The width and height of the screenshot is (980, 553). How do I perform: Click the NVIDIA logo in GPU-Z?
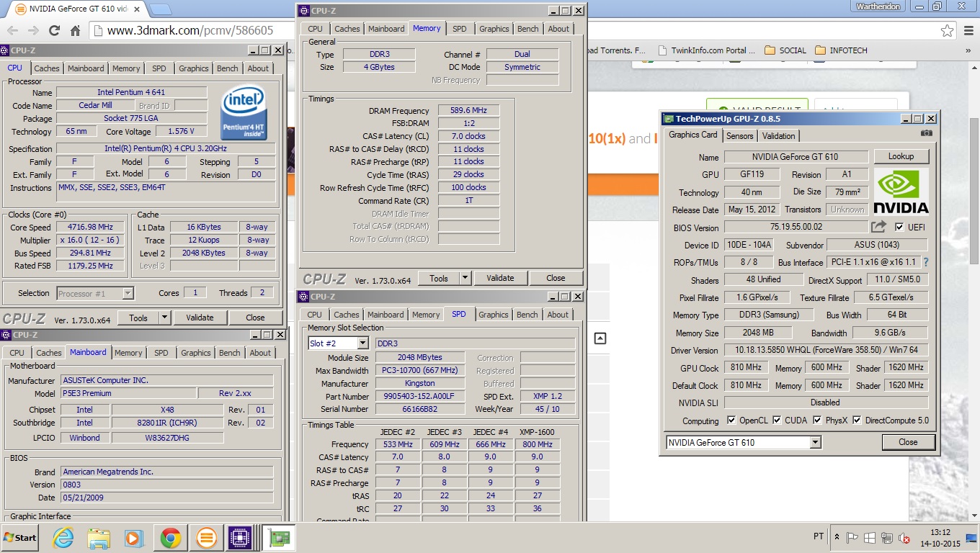(901, 192)
